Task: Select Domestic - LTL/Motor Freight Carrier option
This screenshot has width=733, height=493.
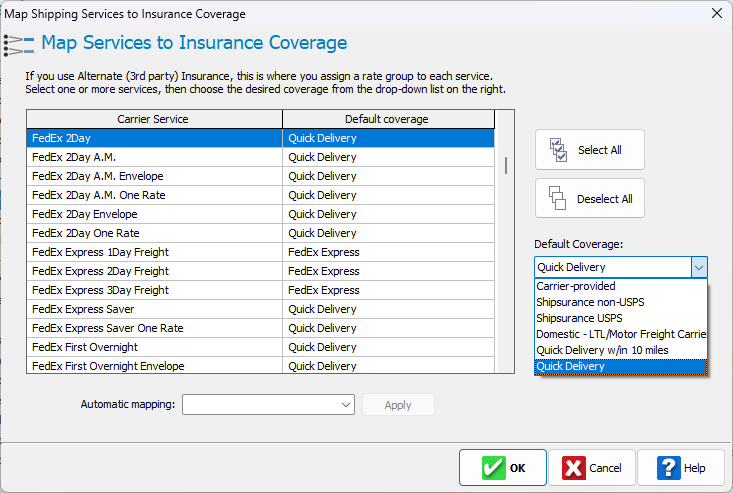Action: tap(620, 334)
